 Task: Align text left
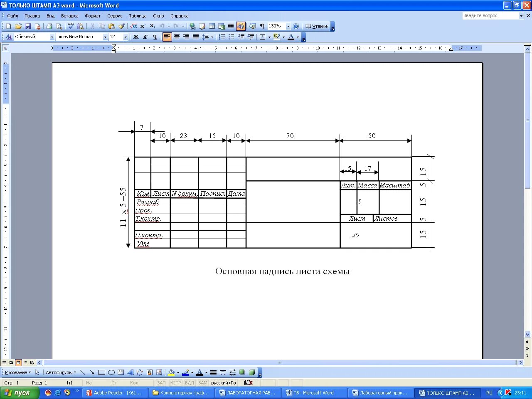pos(167,37)
